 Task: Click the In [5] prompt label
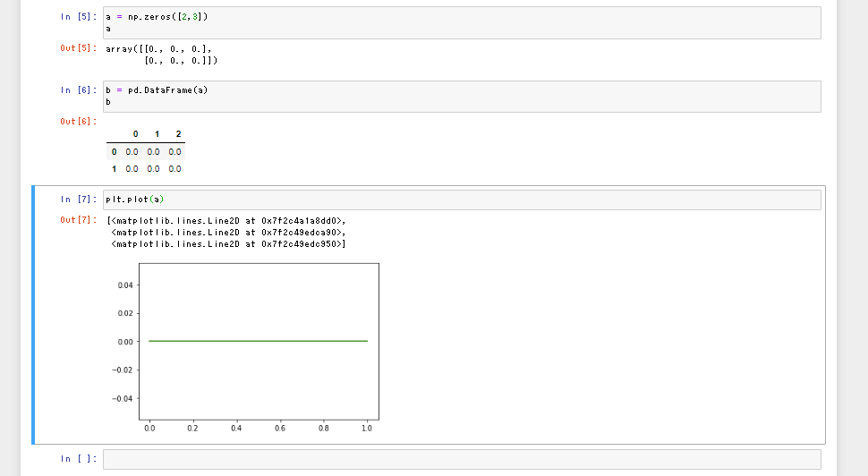(79, 17)
